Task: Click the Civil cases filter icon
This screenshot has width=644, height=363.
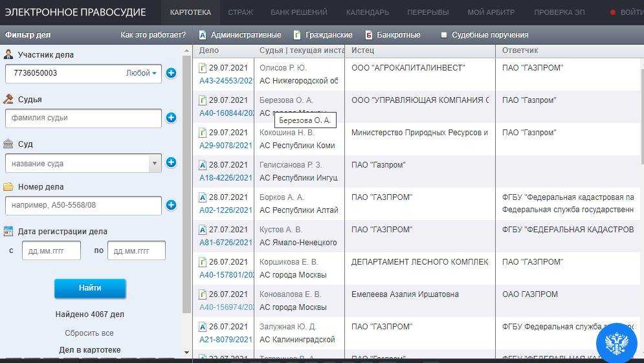Action: coord(297,36)
